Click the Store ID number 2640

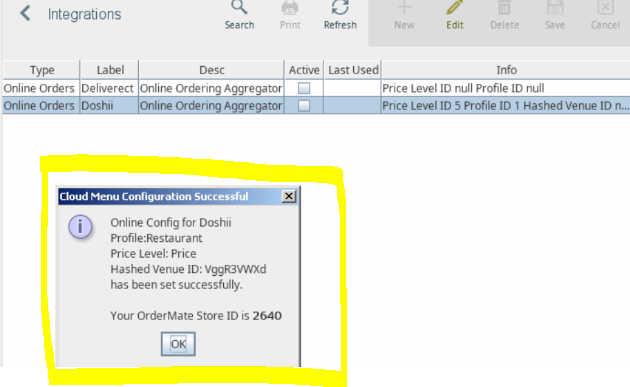pyautogui.click(x=267, y=315)
